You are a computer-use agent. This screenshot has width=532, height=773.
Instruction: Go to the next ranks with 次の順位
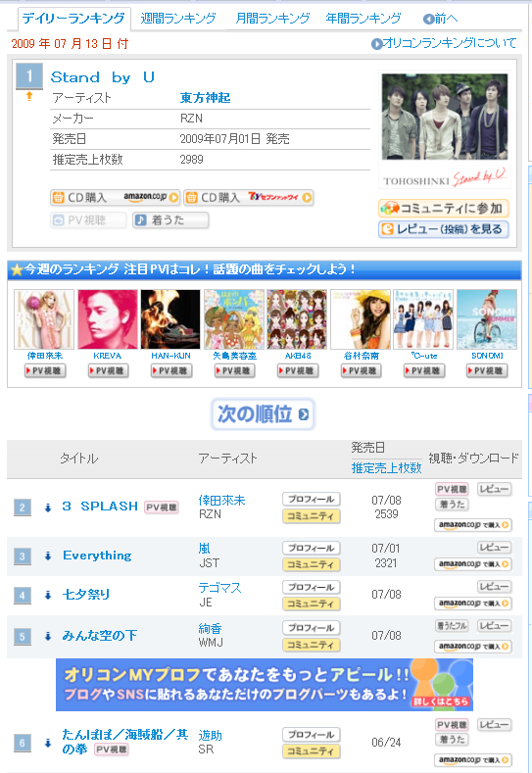pyautogui.click(x=263, y=414)
